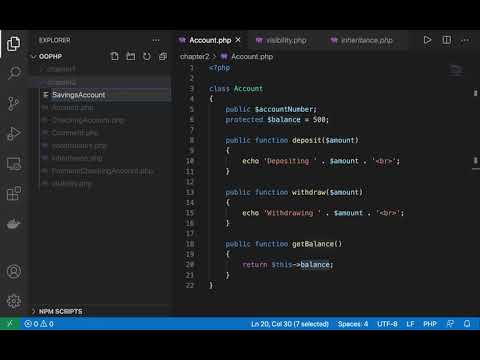Change indentation via Spaces: 4
Image resolution: width=480 pixels, height=360 pixels.
pos(353,324)
